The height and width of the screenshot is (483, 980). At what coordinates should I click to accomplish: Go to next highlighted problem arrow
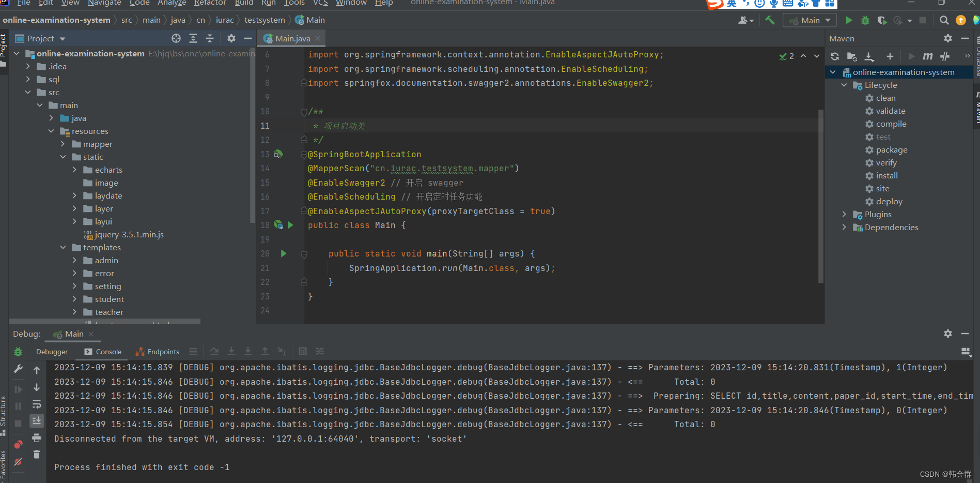(x=816, y=56)
